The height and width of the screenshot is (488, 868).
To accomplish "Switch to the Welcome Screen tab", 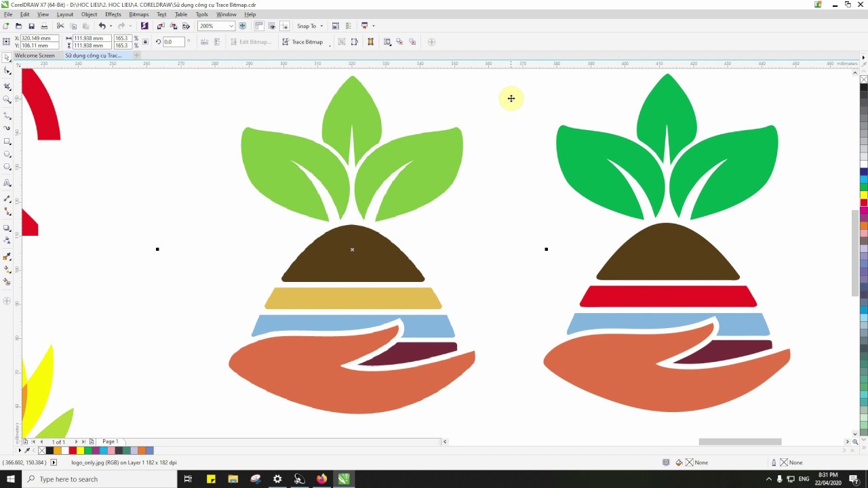I will tap(35, 56).
